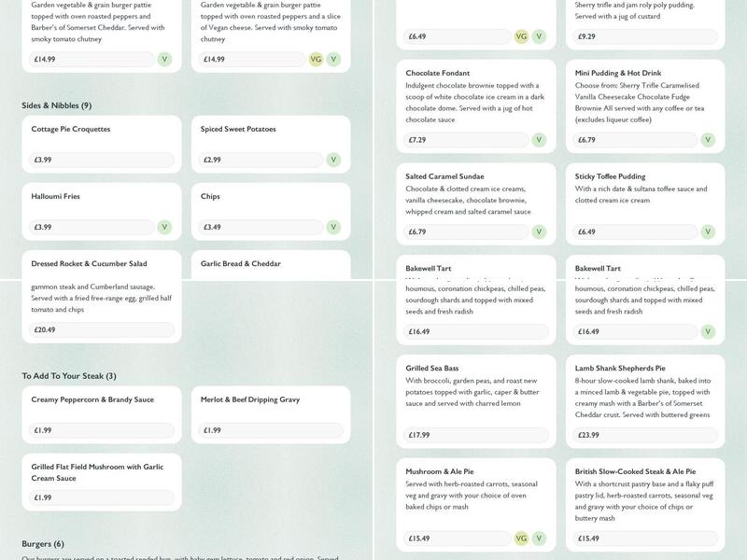This screenshot has height=560, width=747.
Task: Collapse the Sides & Nibbles (9) section
Action: pyautogui.click(x=57, y=105)
